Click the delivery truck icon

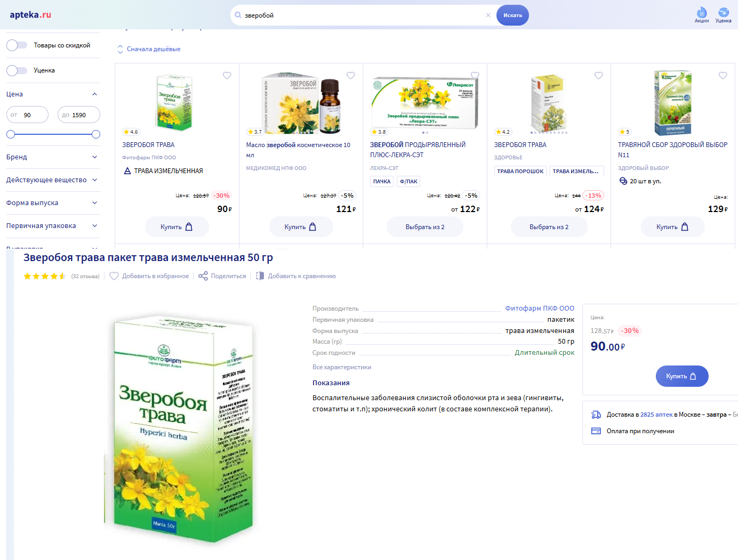[596, 415]
